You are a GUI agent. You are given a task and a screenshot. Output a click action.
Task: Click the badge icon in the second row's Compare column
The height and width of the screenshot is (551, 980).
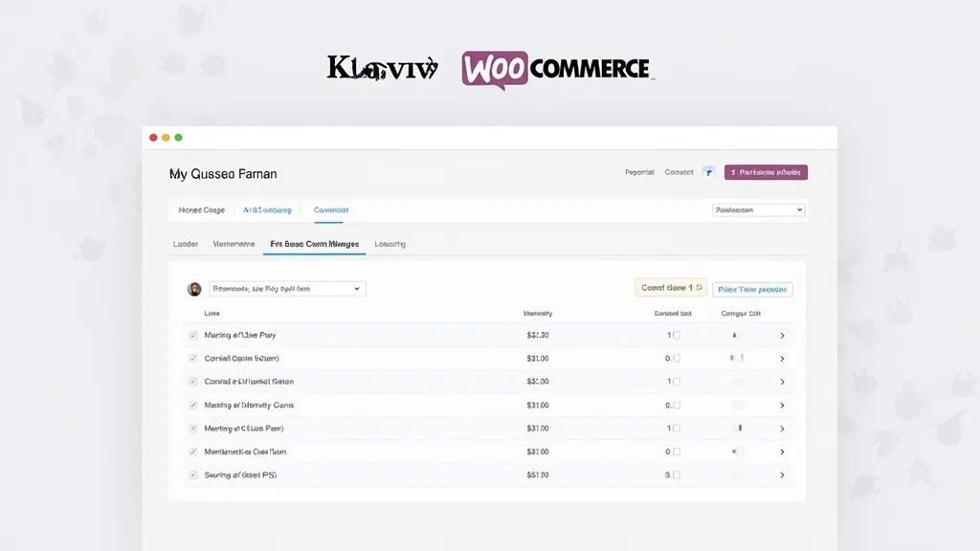[737, 358]
